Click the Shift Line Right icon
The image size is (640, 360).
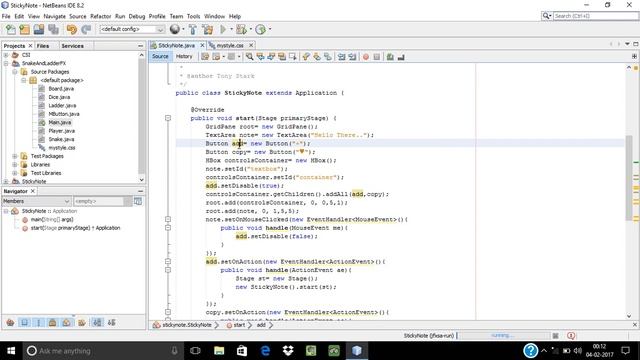tap(352, 57)
